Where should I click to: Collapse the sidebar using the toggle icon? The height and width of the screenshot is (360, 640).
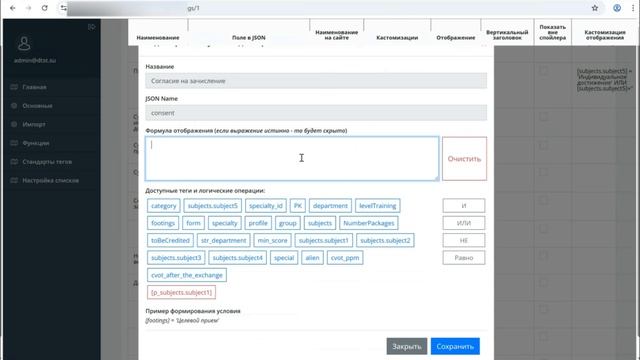tap(91, 27)
